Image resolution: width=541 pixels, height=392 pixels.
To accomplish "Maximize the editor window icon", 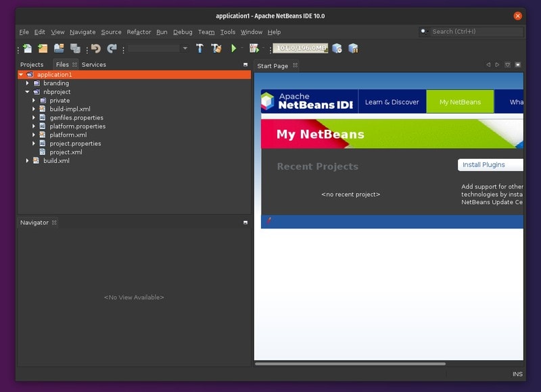I will point(518,65).
